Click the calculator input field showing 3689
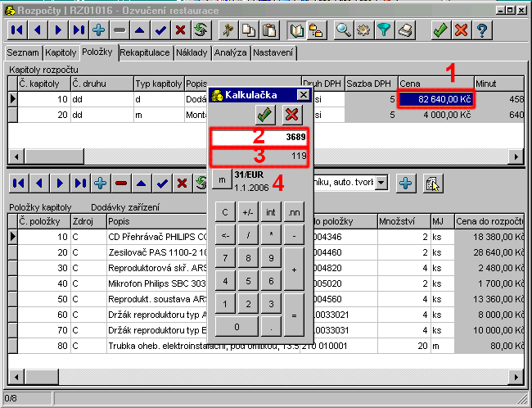This screenshot has width=532, height=408. (x=259, y=137)
